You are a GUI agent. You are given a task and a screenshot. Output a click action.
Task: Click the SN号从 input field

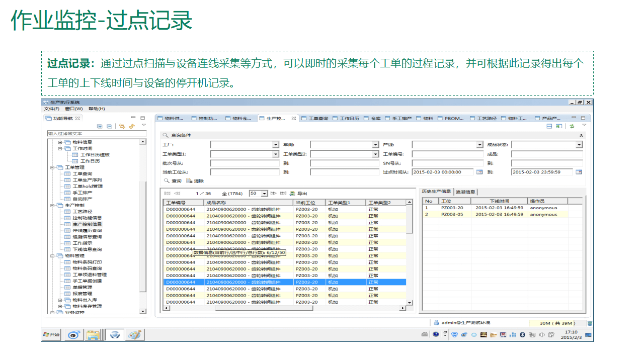point(447,163)
